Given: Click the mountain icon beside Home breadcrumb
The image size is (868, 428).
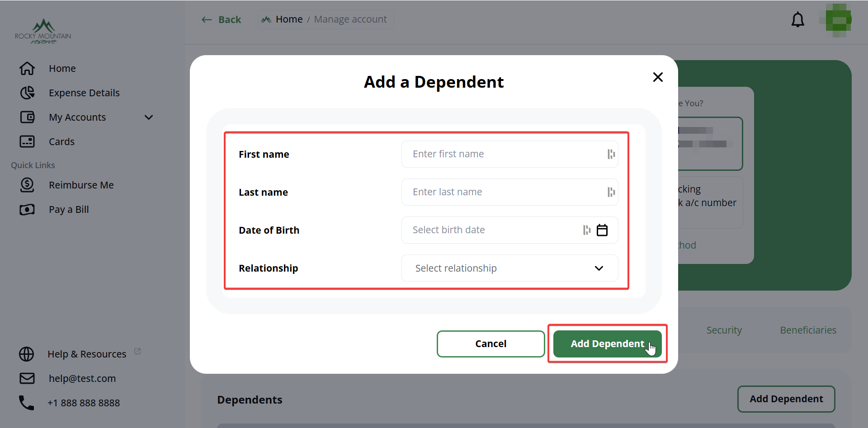Looking at the screenshot, I should (x=266, y=19).
